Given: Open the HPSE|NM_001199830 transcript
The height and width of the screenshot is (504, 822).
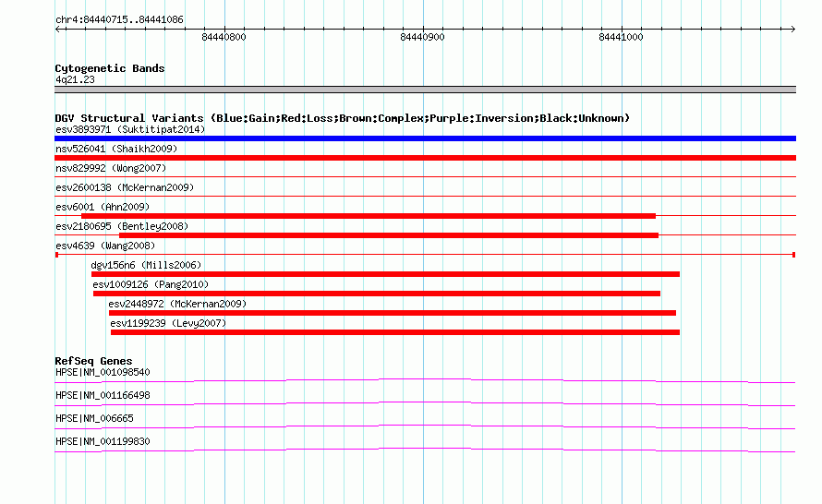Looking at the screenshot, I should [x=103, y=441].
